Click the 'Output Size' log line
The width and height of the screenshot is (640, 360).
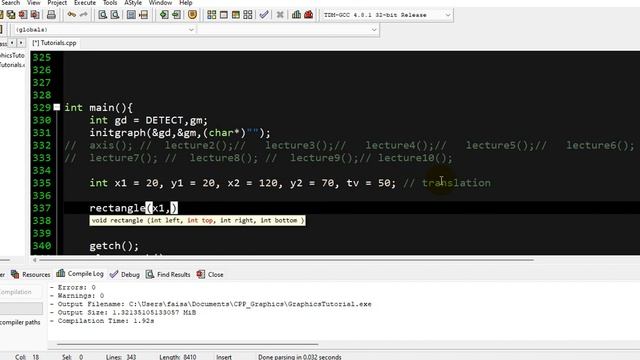click(123, 312)
